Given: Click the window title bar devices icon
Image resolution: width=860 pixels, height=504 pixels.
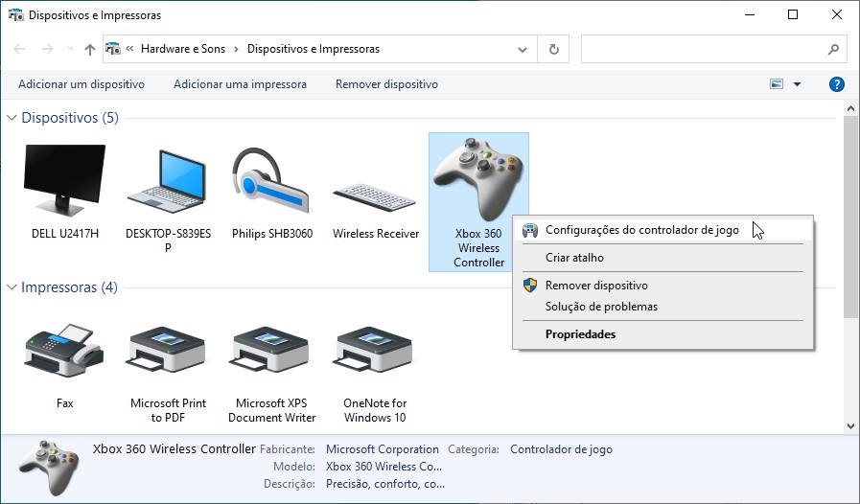Looking at the screenshot, I should [16, 14].
